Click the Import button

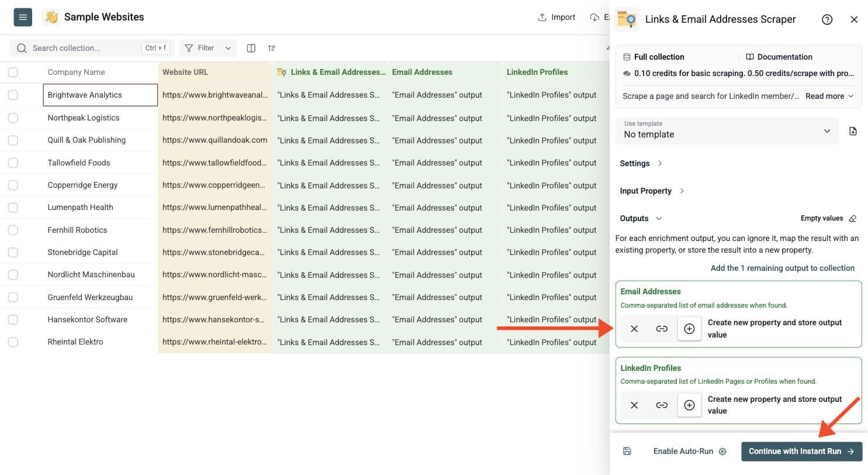pos(556,17)
